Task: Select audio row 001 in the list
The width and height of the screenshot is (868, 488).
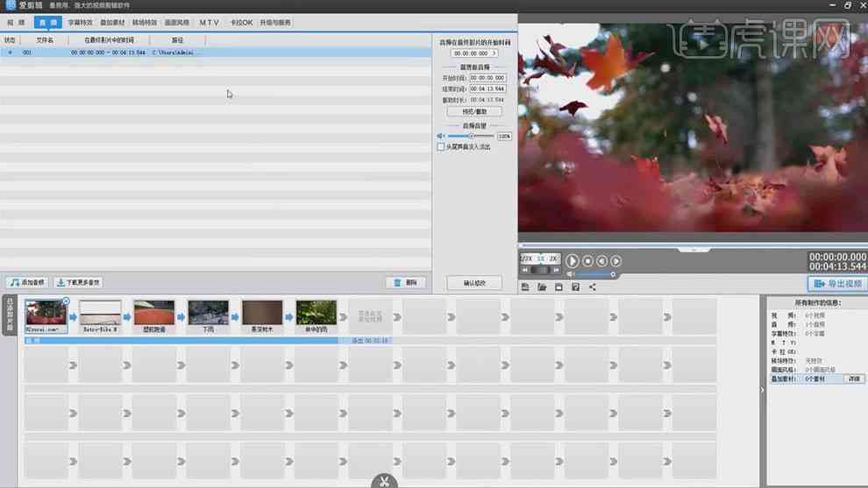Action: point(216,53)
